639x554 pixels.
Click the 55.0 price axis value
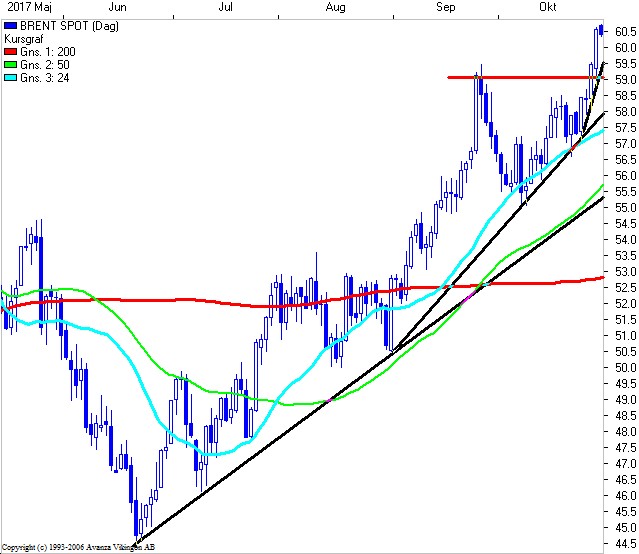coord(626,208)
